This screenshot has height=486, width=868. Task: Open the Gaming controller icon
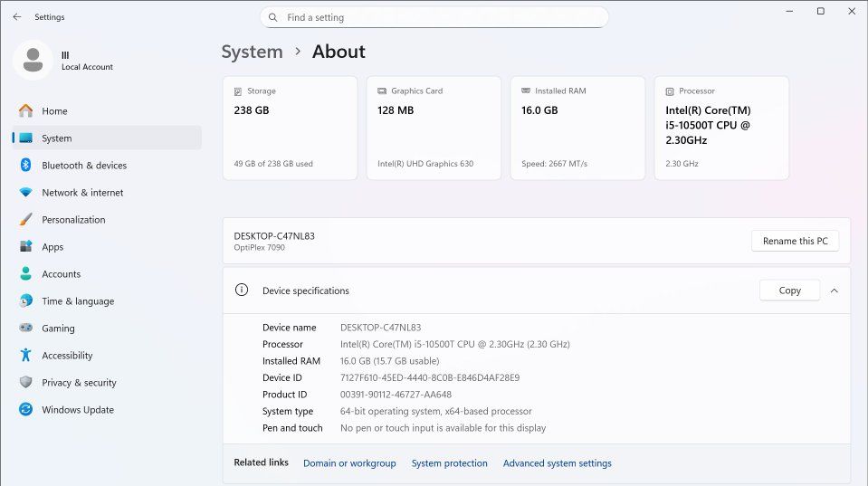tap(26, 329)
